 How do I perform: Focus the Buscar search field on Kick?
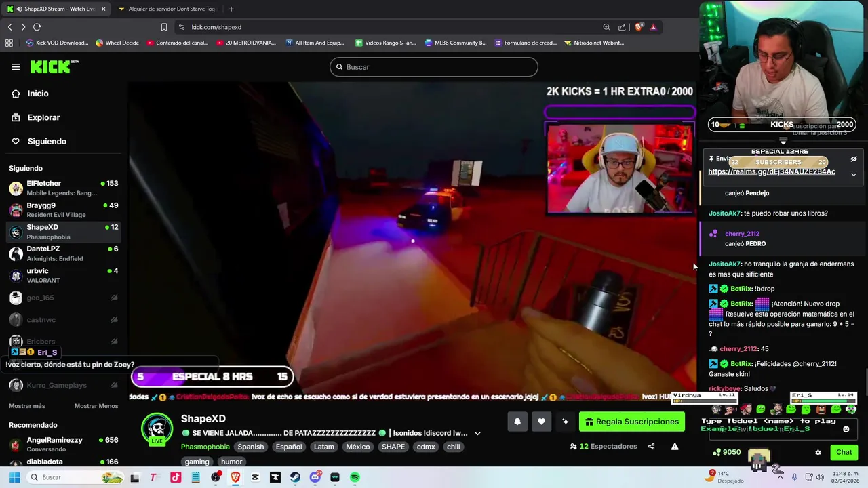point(434,67)
